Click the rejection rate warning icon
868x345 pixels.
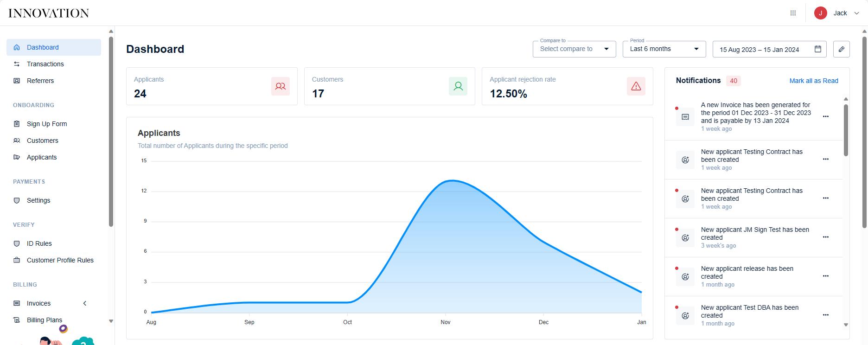click(636, 86)
